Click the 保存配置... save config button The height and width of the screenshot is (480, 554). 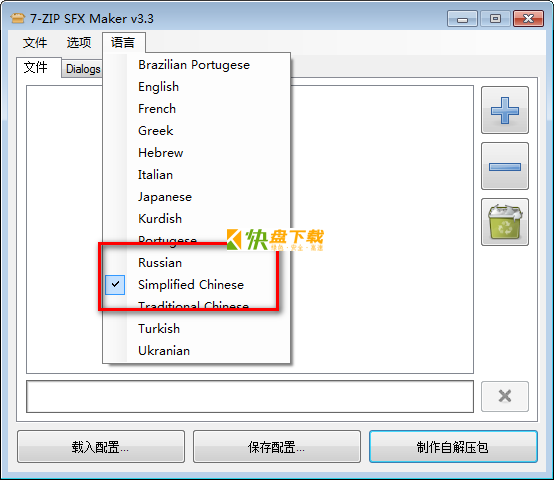(277, 446)
